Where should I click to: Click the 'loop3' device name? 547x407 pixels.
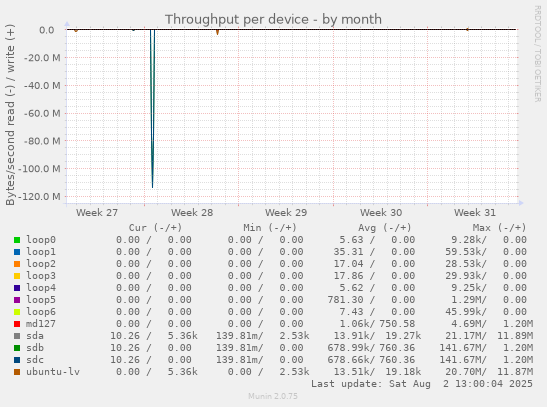pyautogui.click(x=41, y=276)
